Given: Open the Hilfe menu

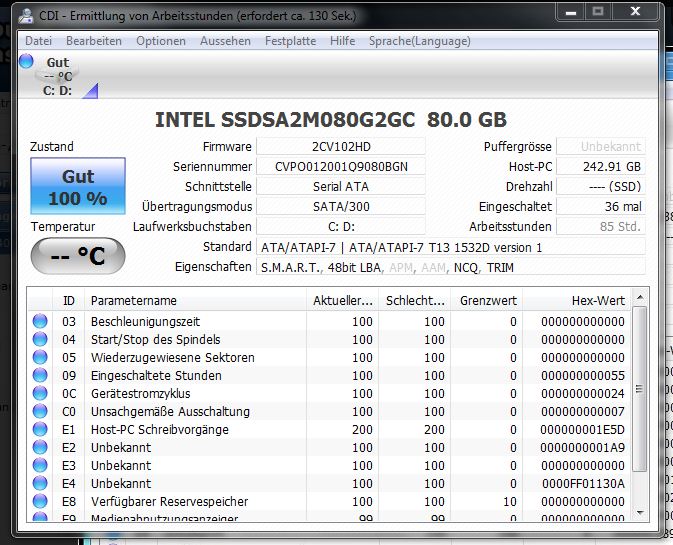Looking at the screenshot, I should pyautogui.click(x=343, y=41).
